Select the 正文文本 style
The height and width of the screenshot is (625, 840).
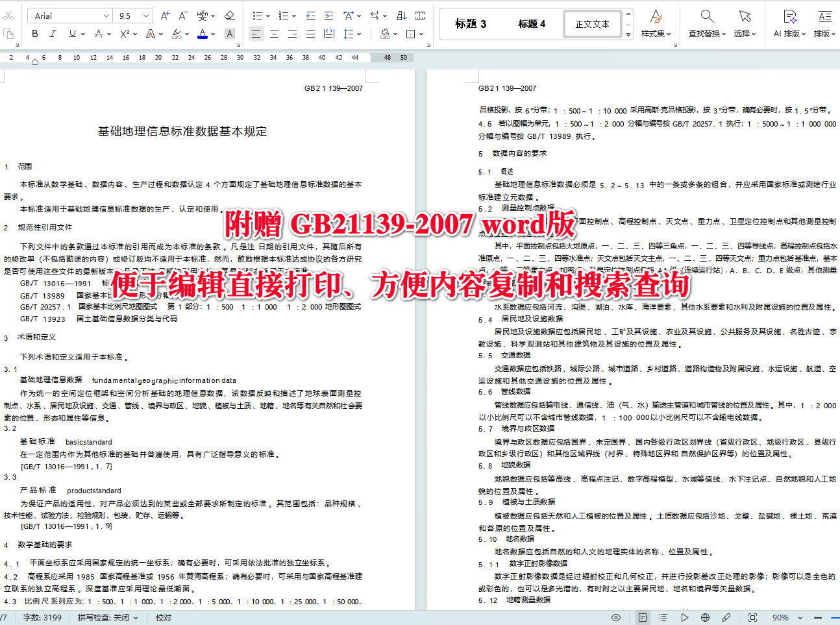[x=592, y=23]
